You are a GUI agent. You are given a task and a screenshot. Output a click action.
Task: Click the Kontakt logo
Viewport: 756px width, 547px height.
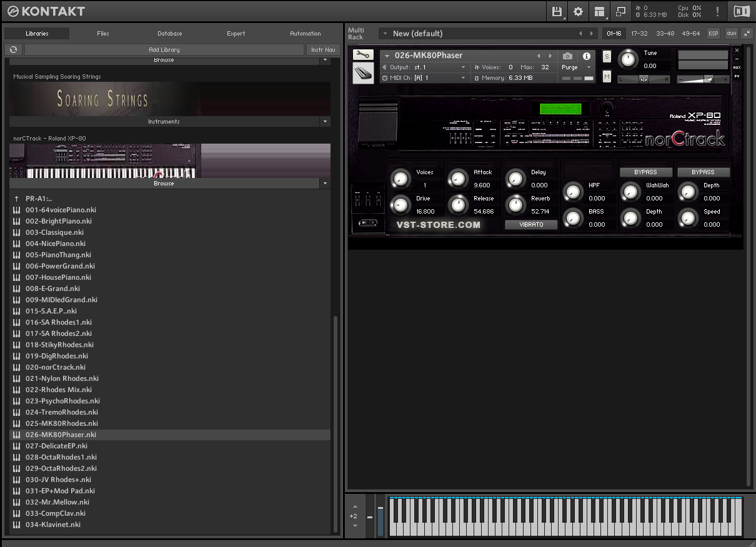click(x=46, y=11)
